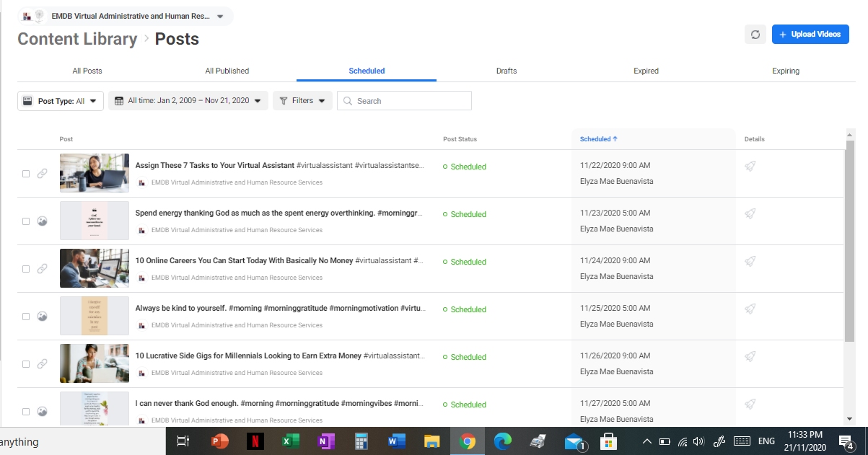The image size is (868, 455).
Task: Show hidden system tray icons chevron
Action: [646, 441]
